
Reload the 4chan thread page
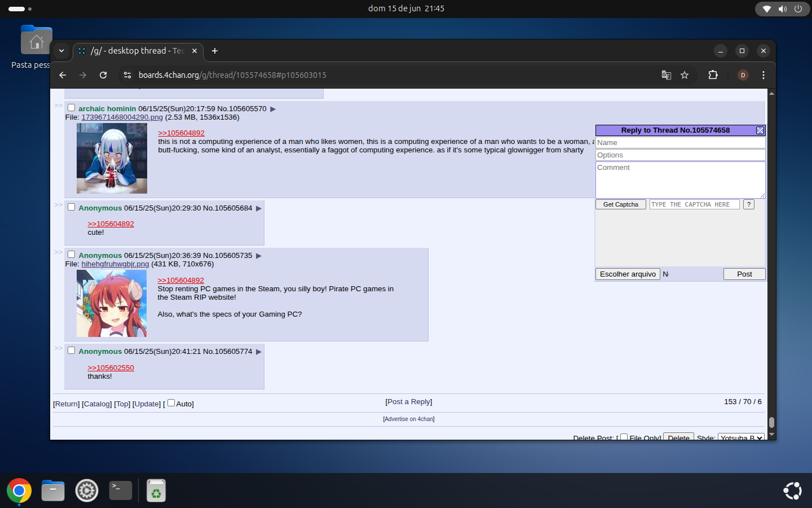pyautogui.click(x=103, y=75)
